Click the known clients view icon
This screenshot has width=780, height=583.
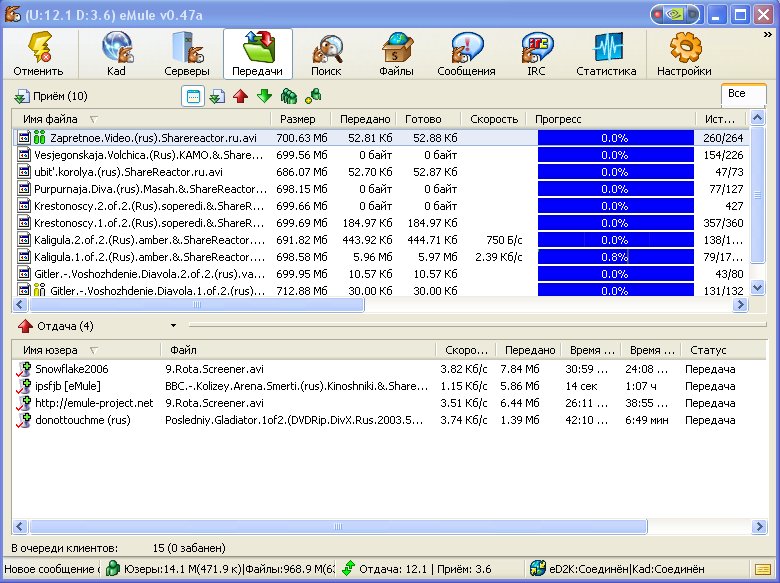click(x=313, y=96)
